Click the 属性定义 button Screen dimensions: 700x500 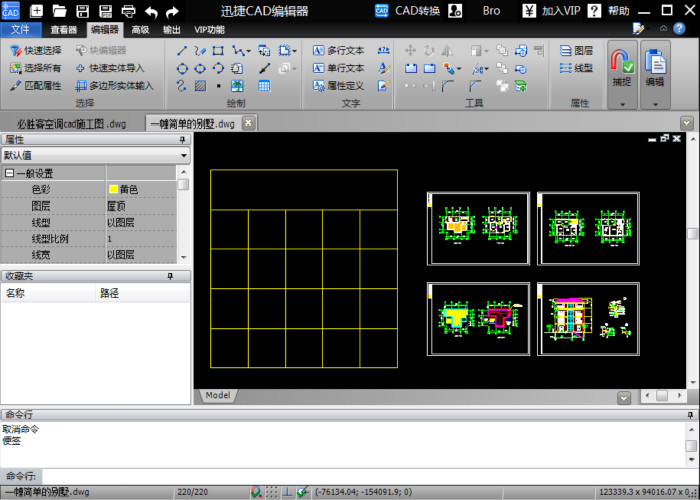pos(339,85)
